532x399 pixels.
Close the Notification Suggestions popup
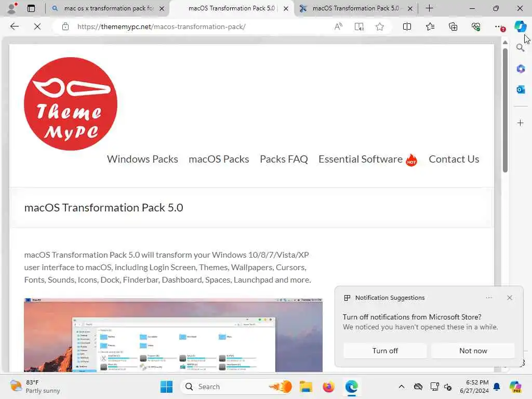pos(509,298)
